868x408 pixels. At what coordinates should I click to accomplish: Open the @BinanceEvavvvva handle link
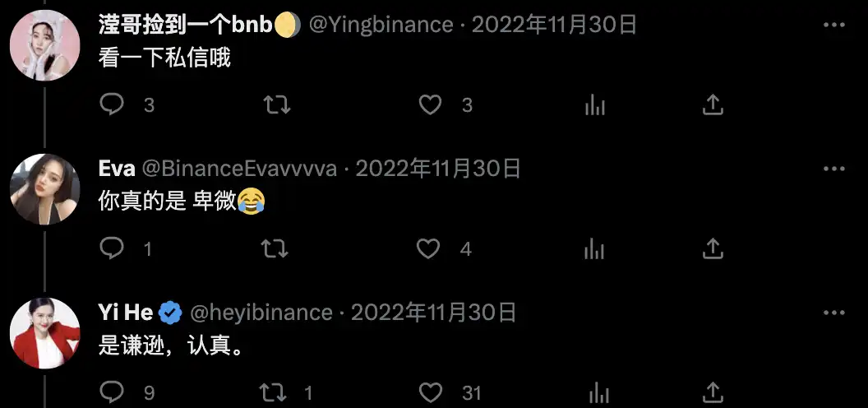click(x=240, y=169)
